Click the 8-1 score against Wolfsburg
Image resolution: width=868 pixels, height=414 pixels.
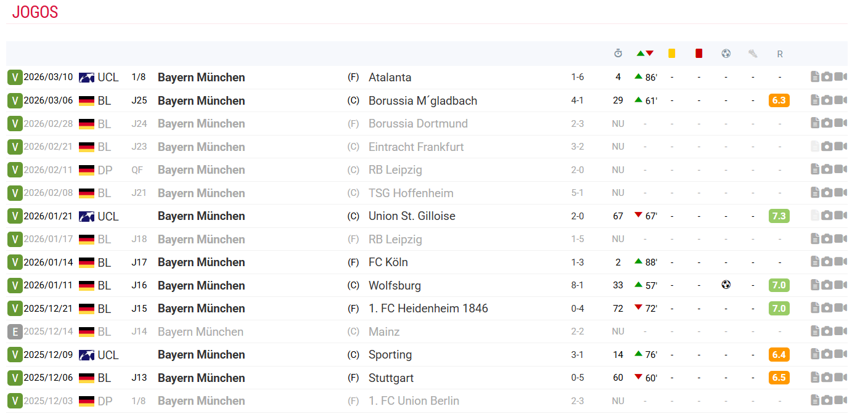[x=578, y=285]
